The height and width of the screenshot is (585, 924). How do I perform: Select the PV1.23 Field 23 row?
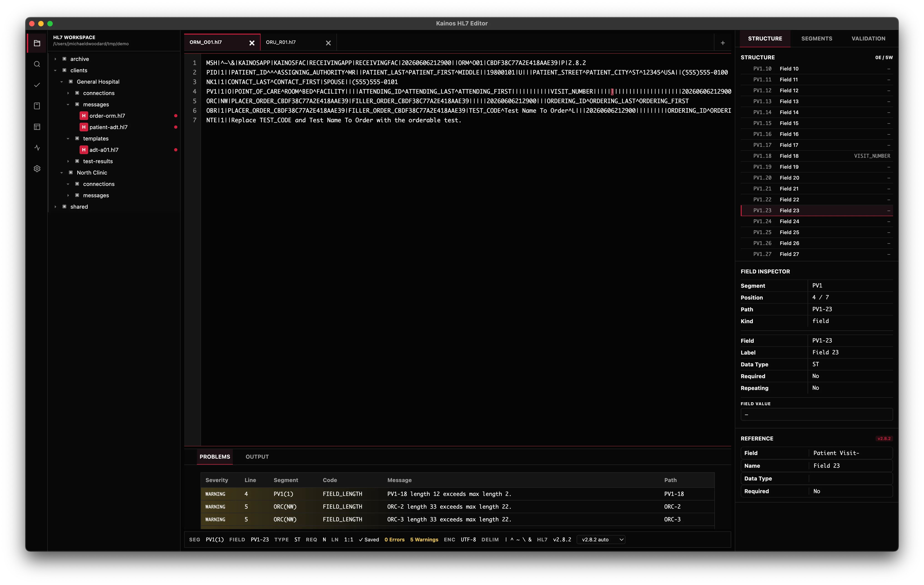click(x=816, y=210)
